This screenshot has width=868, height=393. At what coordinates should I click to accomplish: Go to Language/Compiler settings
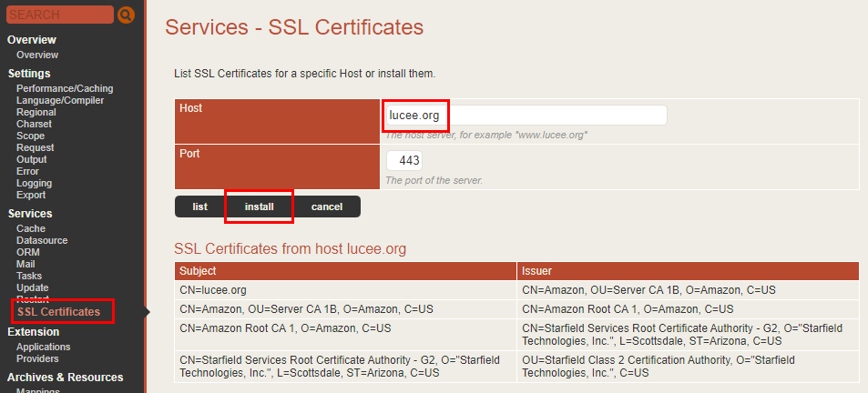point(60,100)
